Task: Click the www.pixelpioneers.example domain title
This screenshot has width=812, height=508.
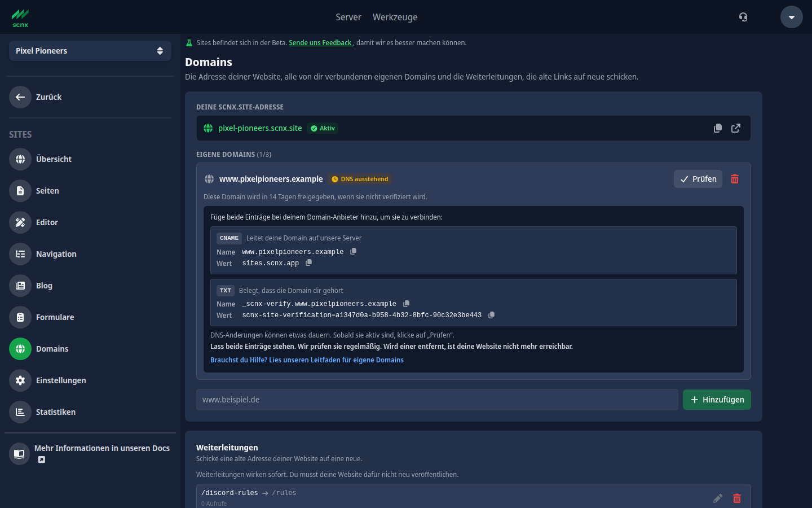Action: 271,179
